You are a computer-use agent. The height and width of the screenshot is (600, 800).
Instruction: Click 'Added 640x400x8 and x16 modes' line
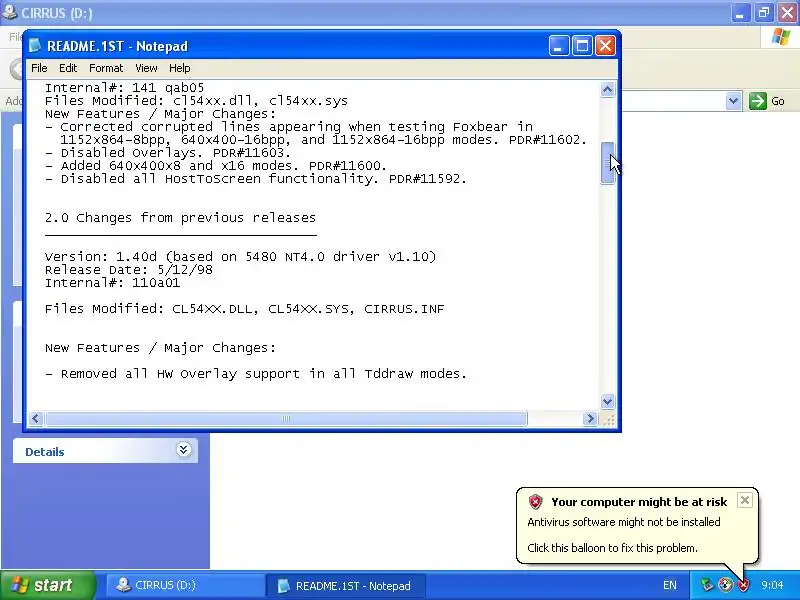coord(216,165)
